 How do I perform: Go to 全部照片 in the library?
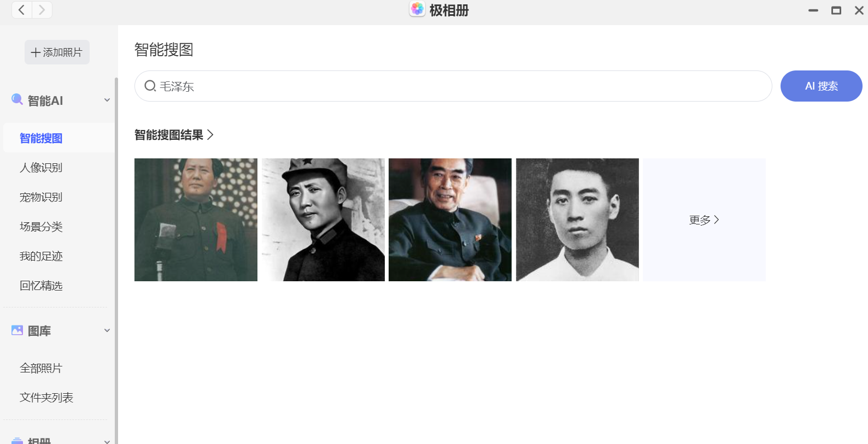[41, 368]
